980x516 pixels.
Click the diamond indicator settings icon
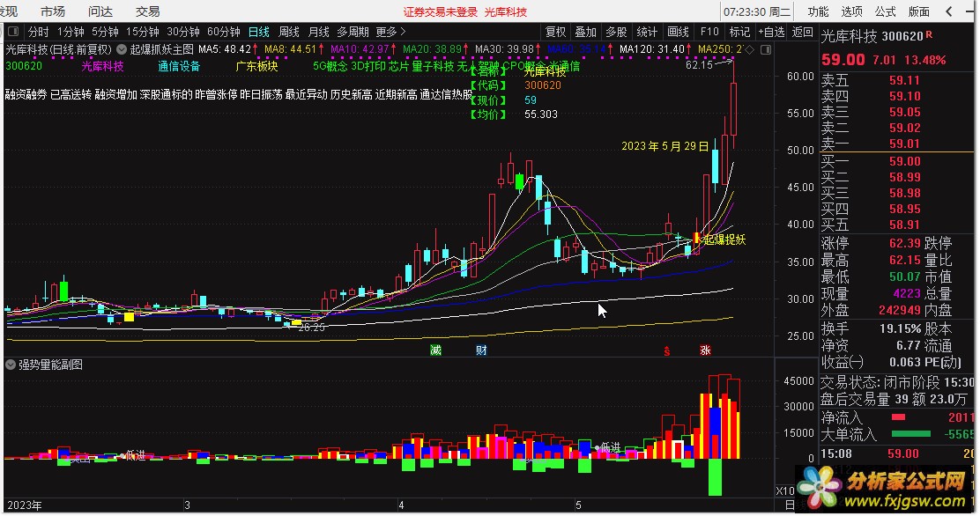point(750,49)
